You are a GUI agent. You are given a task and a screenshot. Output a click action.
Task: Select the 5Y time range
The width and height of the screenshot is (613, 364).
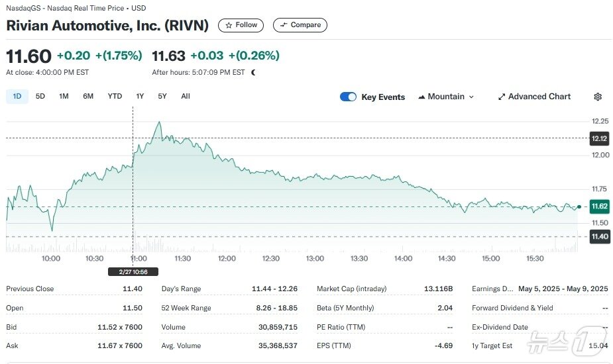(162, 96)
